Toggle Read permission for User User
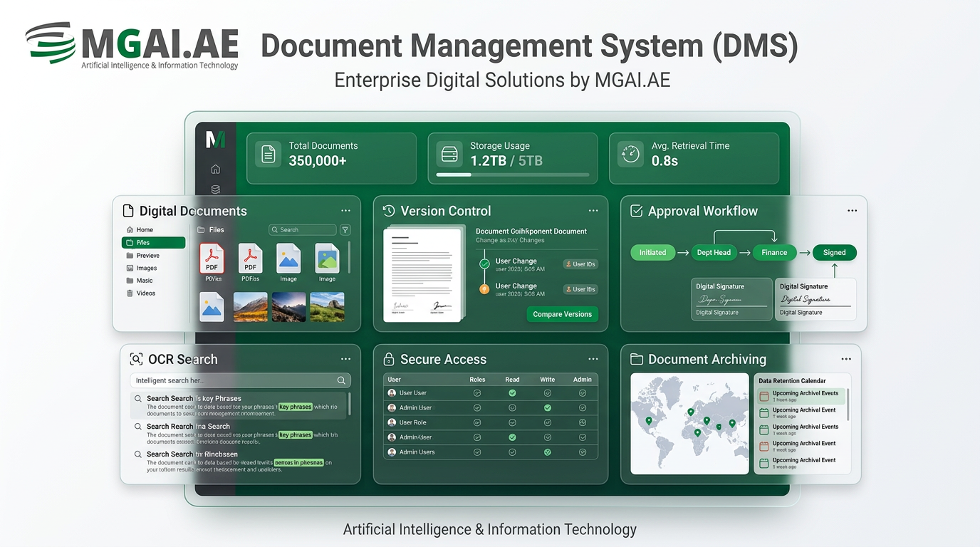 (512, 393)
